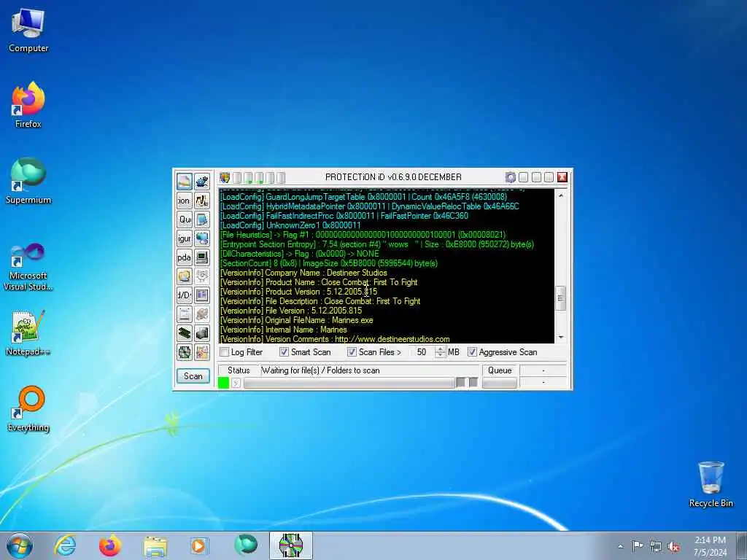Increase MB size with the stepper up arrow

(x=440, y=349)
